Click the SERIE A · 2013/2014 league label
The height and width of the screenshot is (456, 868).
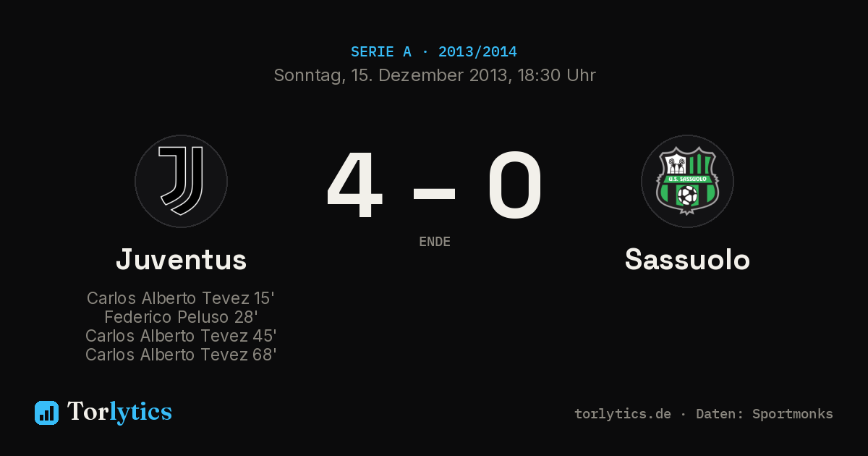[434, 52]
